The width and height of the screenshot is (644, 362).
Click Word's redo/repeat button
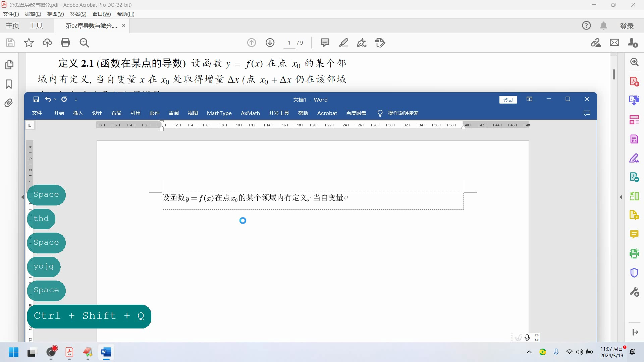64,99
